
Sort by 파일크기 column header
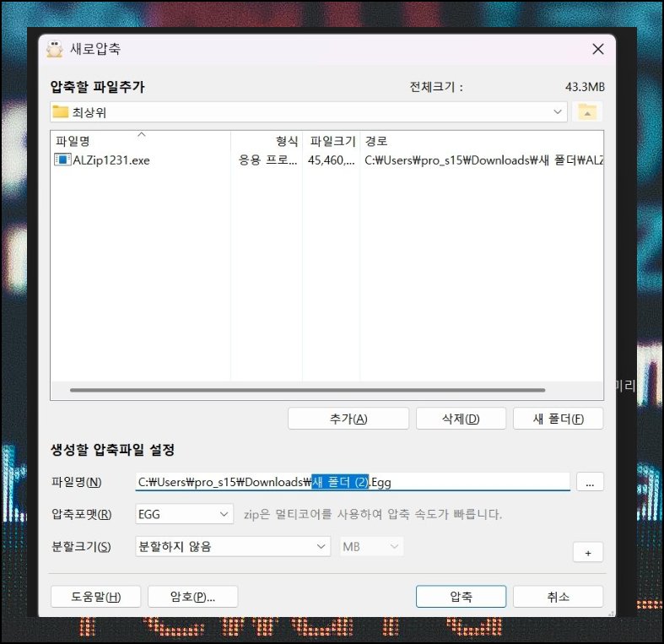pos(332,141)
